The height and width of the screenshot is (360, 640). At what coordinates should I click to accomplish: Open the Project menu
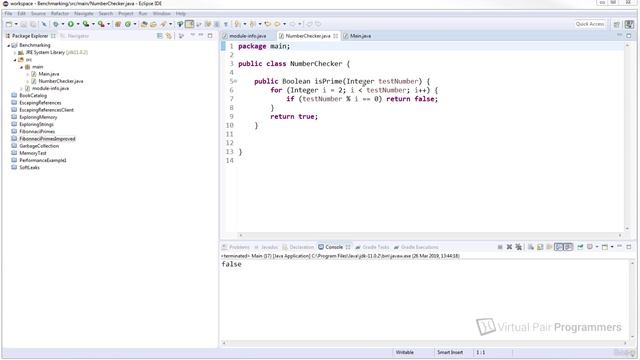[x=126, y=13]
